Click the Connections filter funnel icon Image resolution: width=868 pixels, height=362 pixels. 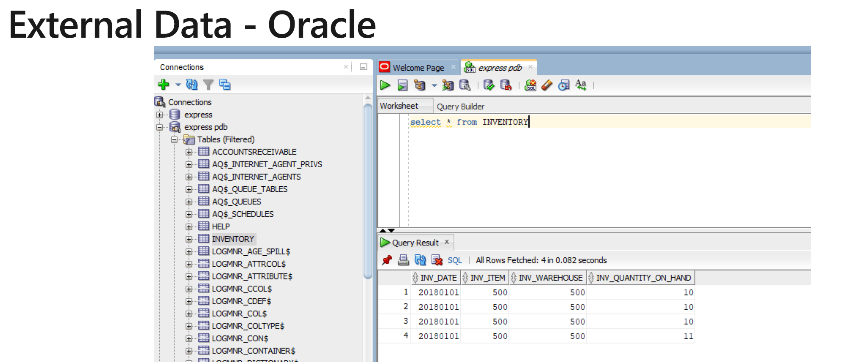pos(208,84)
